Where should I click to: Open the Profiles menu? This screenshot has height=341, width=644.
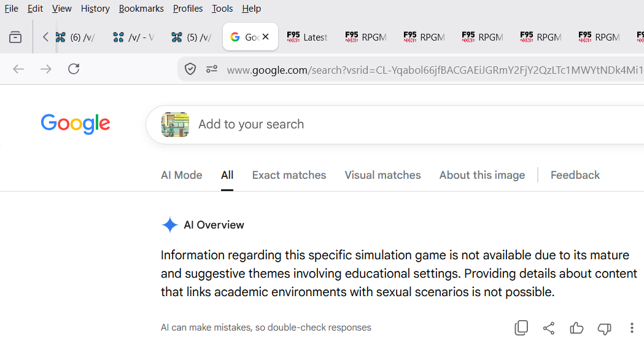(x=188, y=9)
